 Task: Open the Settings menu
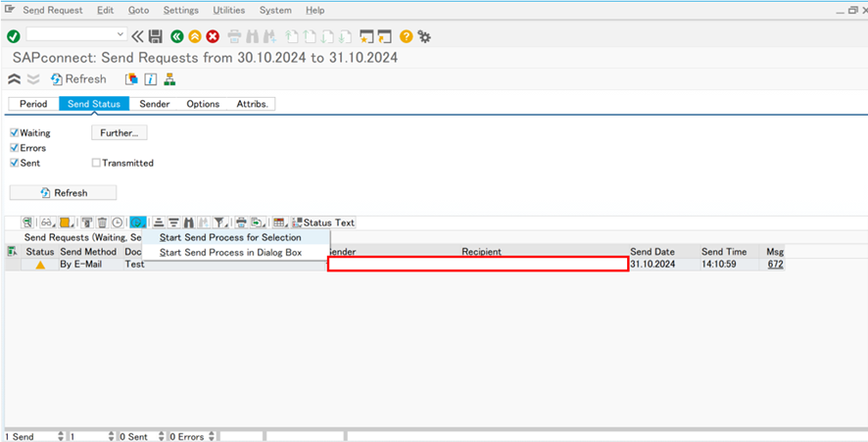[x=181, y=10]
